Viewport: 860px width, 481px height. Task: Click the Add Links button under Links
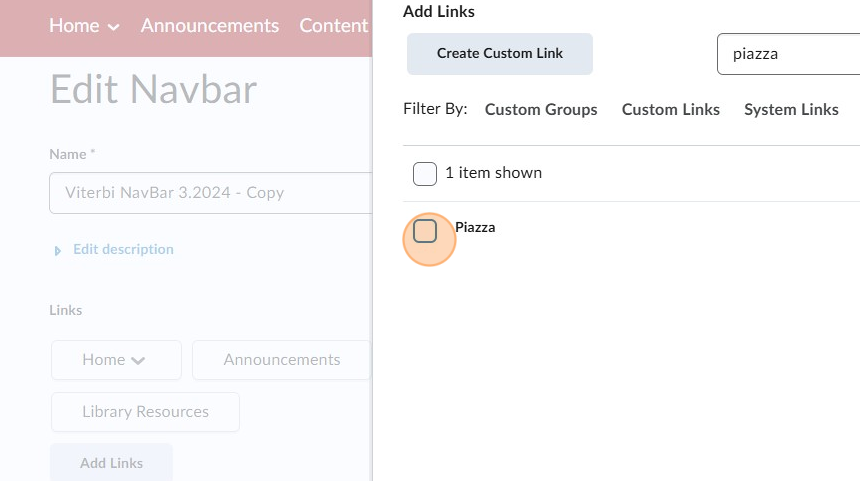coord(111,463)
